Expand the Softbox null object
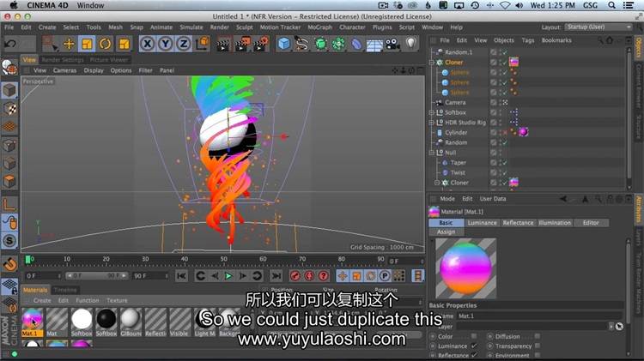 point(432,112)
